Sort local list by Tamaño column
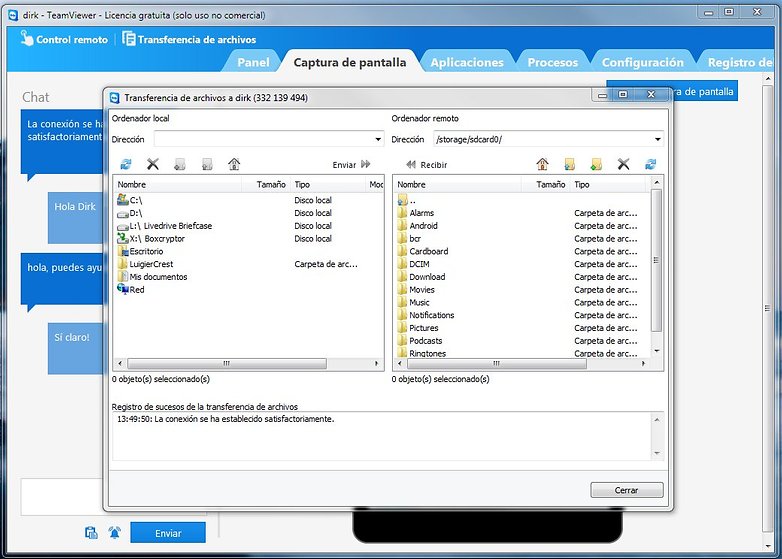This screenshot has width=782, height=559. tap(266, 185)
